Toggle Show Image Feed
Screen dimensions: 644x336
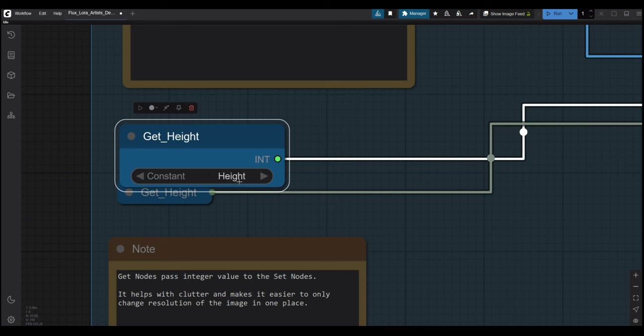[507, 14]
